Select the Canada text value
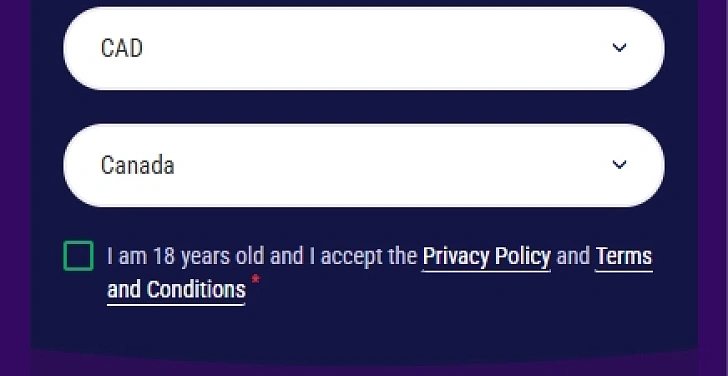This screenshot has width=728, height=376. pyautogui.click(x=137, y=165)
